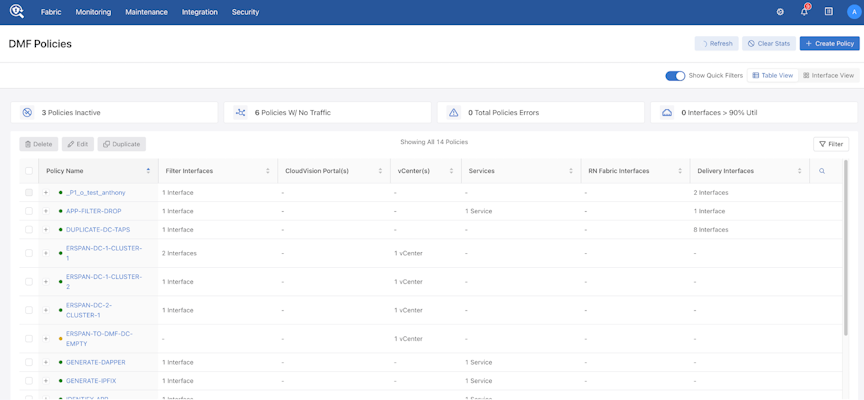This screenshot has height=400, width=864.
Task: Click the 0 Total Policies Errors card
Action: click(541, 112)
